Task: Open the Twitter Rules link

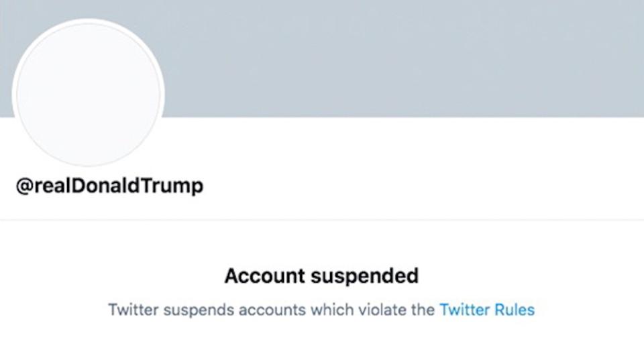Action: click(x=487, y=310)
